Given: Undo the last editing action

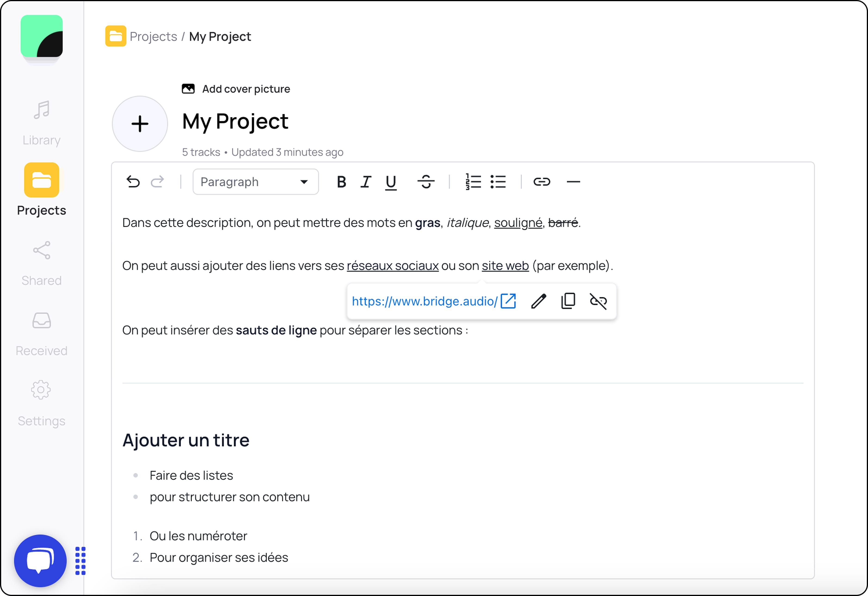Looking at the screenshot, I should (133, 182).
